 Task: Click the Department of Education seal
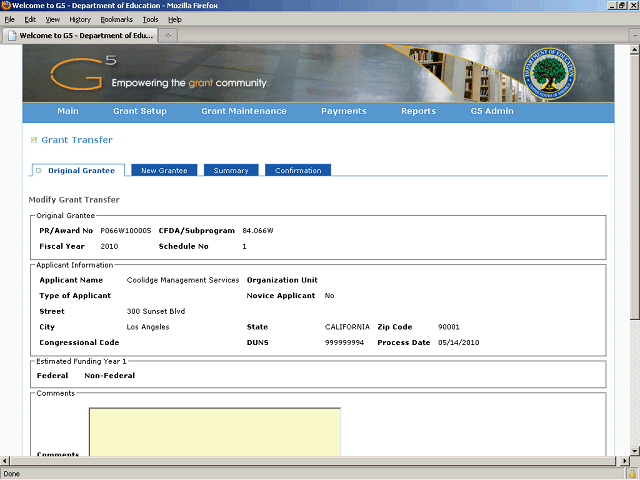(x=549, y=73)
